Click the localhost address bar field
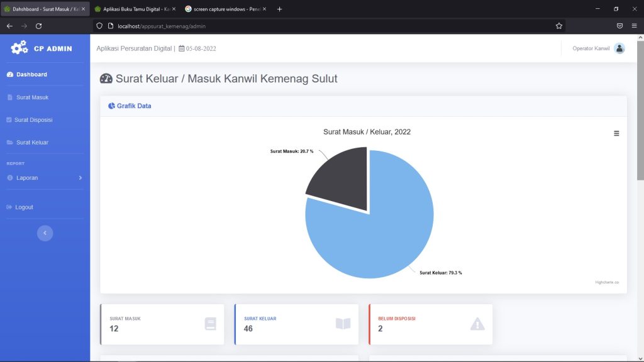 (x=328, y=26)
